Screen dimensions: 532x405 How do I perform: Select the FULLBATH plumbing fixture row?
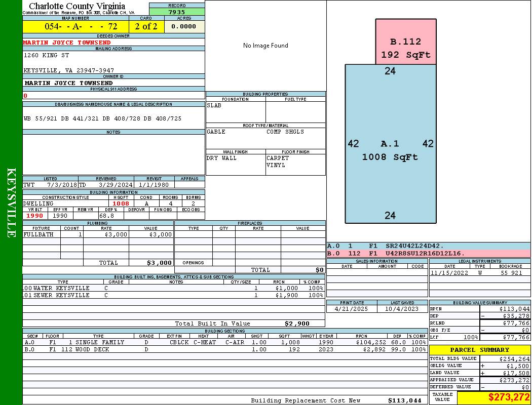pos(98,234)
